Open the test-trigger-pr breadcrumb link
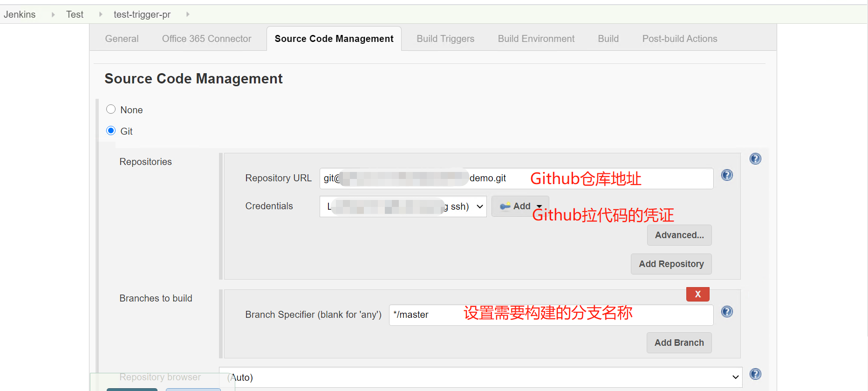868x391 pixels. (142, 14)
